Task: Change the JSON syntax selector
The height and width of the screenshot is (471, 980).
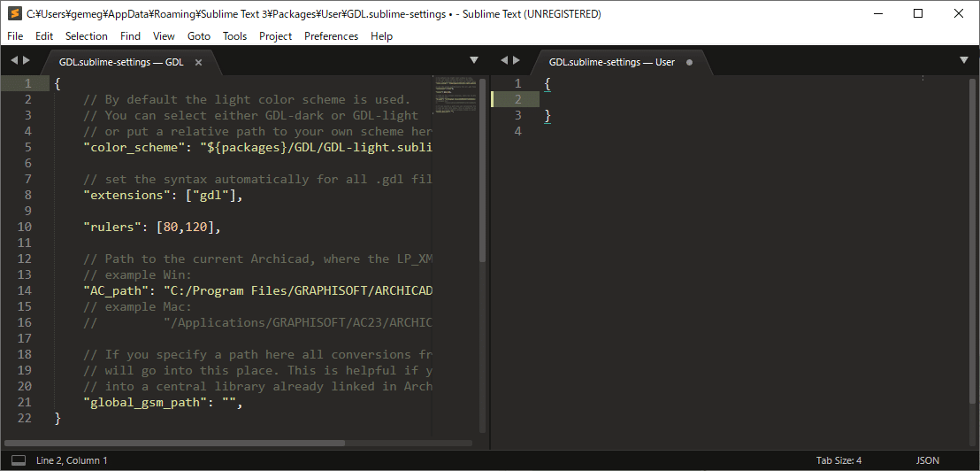Action: click(928, 460)
